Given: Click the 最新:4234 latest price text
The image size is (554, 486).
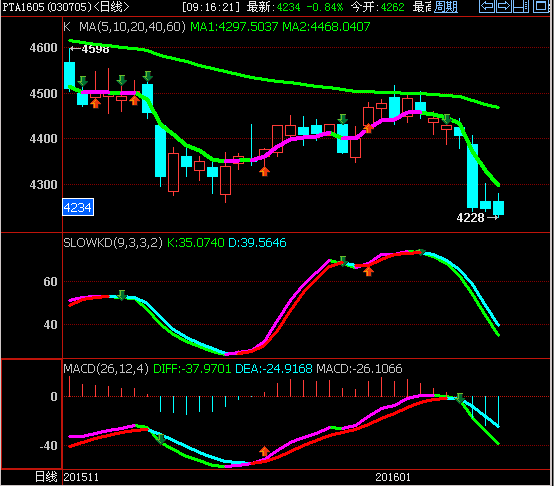Looking at the screenshot, I should click(274, 7).
